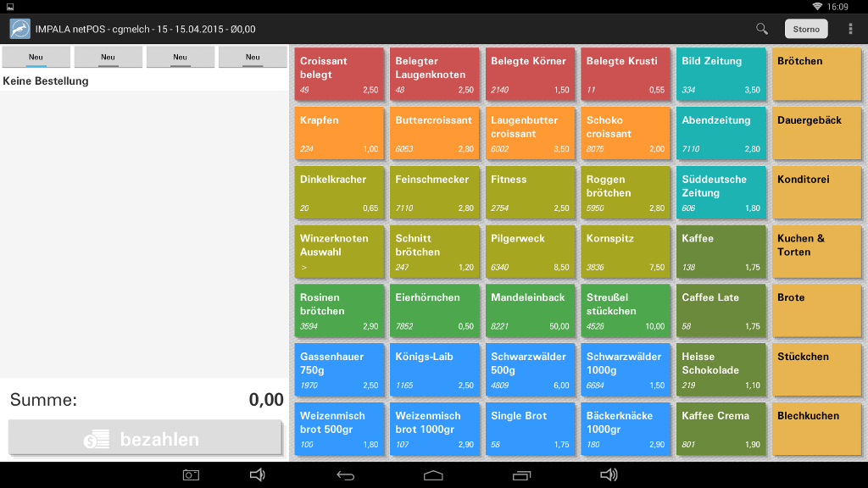This screenshot has height=488, width=868.
Task: Select the Bild Zeitung product tile
Action: [x=721, y=74]
